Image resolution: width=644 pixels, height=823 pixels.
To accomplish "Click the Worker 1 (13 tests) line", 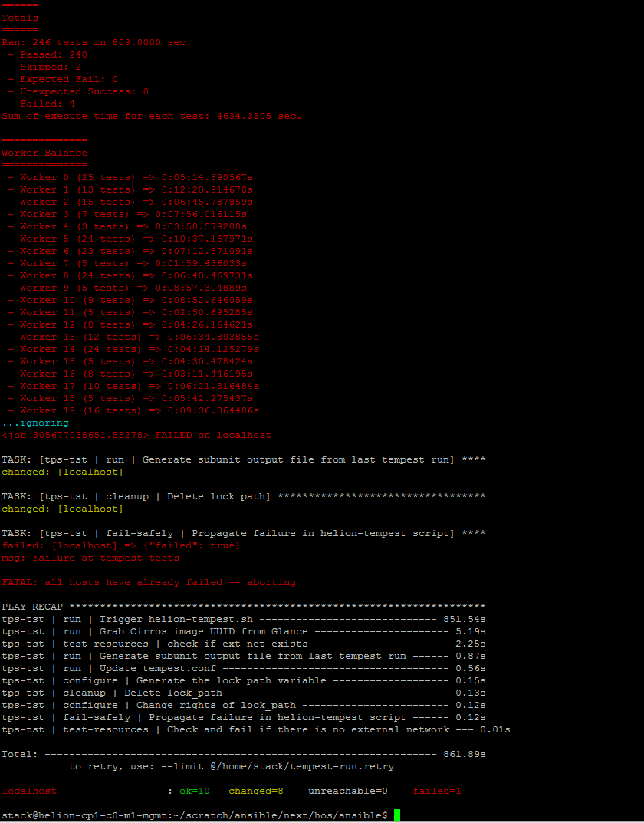I will coord(130,189).
